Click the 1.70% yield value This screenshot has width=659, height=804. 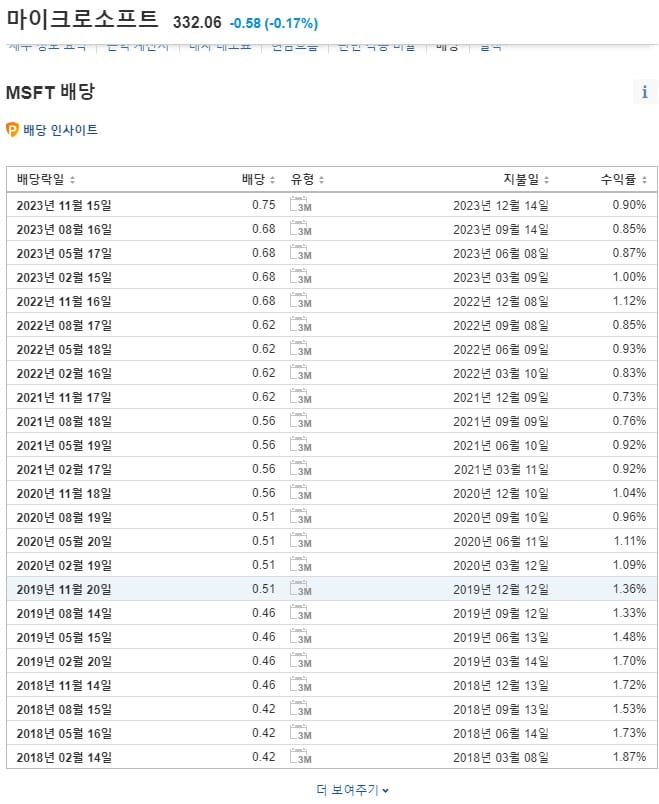tap(629, 661)
